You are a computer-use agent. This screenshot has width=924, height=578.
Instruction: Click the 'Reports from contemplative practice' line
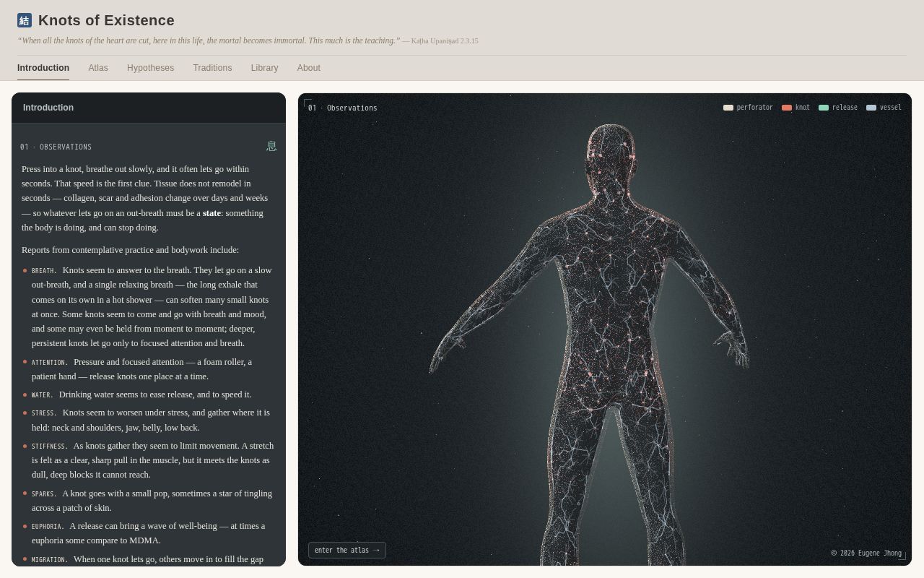[x=130, y=250]
